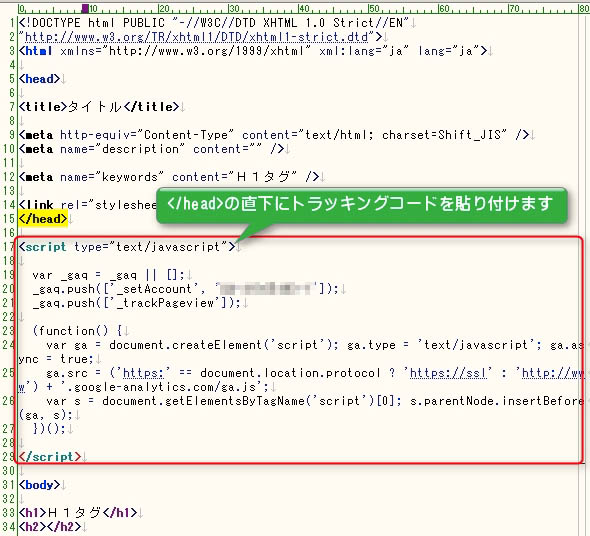Click the .google-analytics.com/ga.js text
This screenshot has width=590, height=536.
[x=164, y=387]
